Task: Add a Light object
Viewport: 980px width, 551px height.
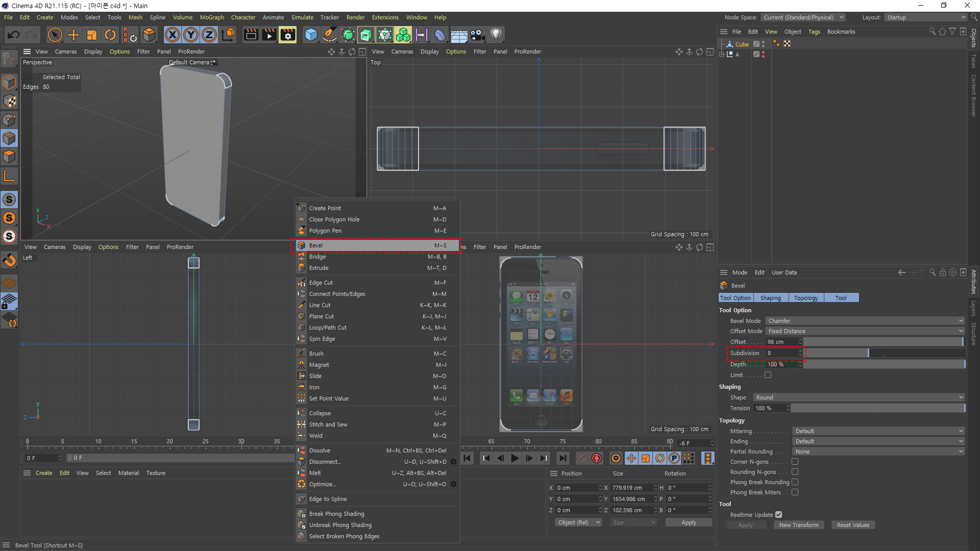Action: [x=496, y=35]
